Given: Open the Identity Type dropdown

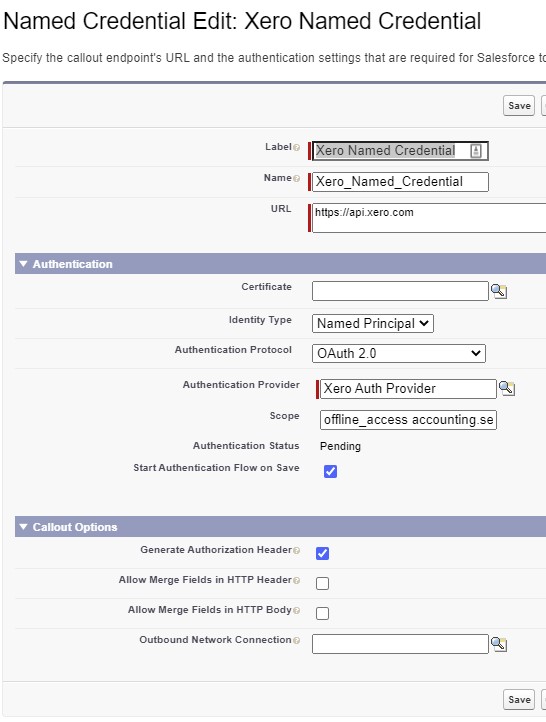Looking at the screenshot, I should [372, 323].
